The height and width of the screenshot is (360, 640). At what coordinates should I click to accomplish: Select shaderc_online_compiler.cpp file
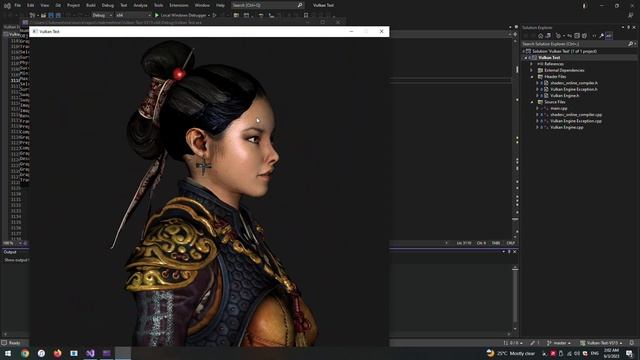tap(576, 115)
